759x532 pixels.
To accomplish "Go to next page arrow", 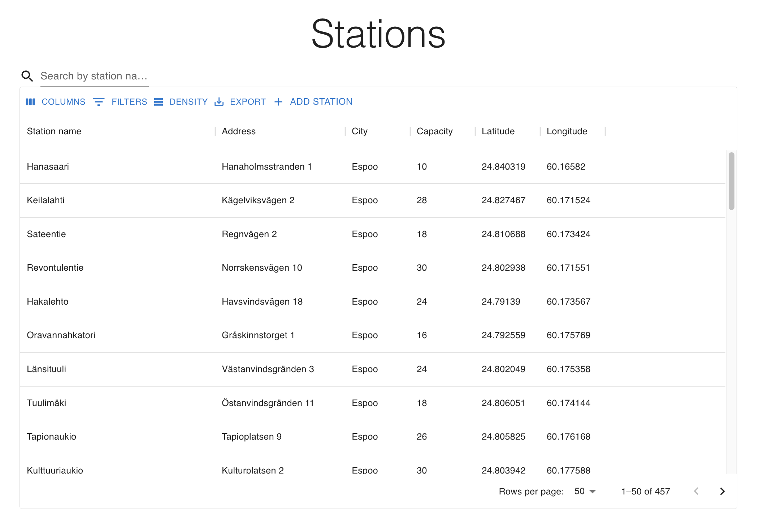I will pyautogui.click(x=722, y=491).
